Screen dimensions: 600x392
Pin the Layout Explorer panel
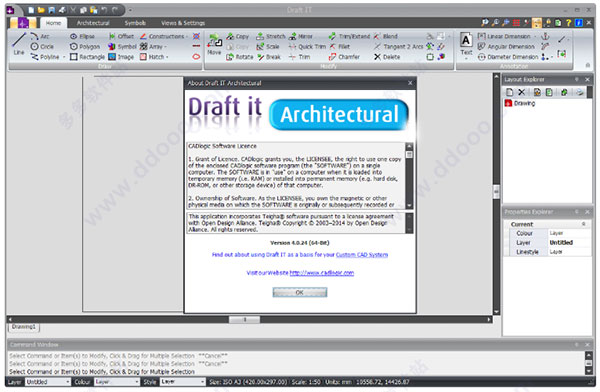click(x=577, y=79)
